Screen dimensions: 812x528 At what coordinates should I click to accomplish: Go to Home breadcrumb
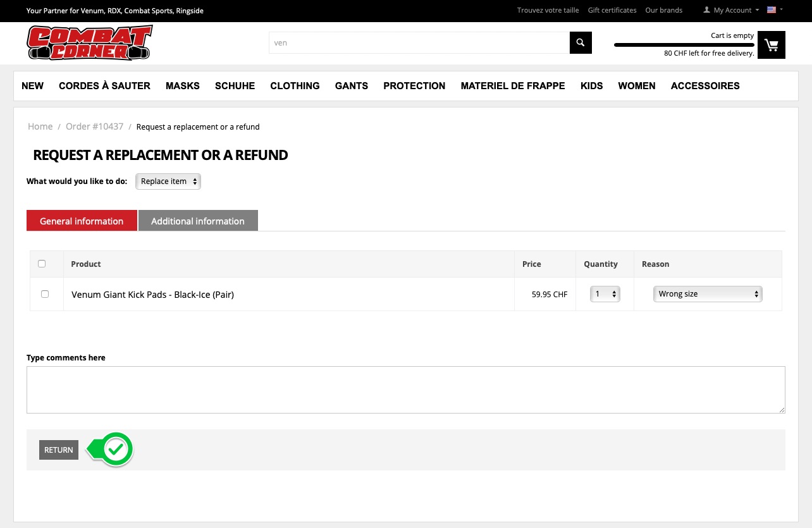pyautogui.click(x=40, y=126)
